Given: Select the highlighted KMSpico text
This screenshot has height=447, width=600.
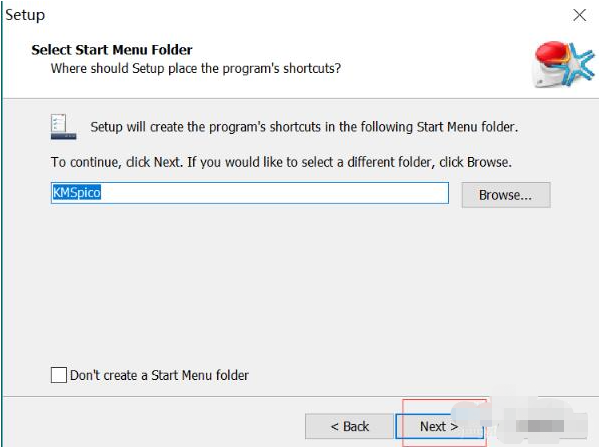Looking at the screenshot, I should click(77, 193).
